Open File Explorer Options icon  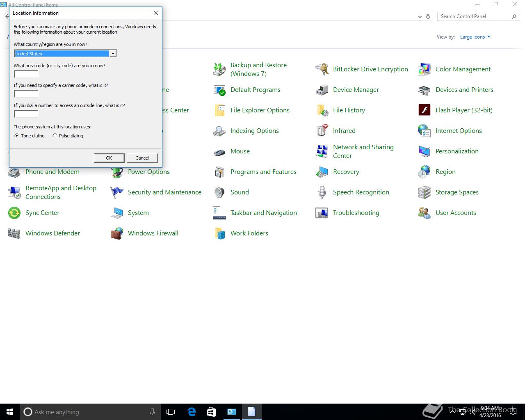(x=219, y=110)
